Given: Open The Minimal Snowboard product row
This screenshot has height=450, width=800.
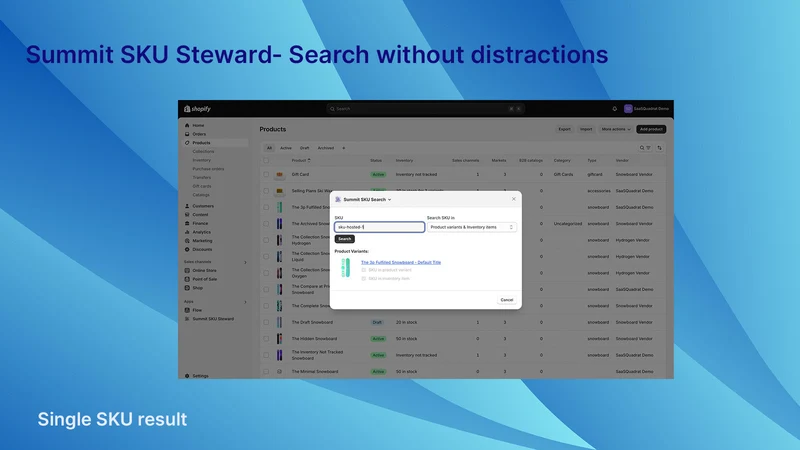Looking at the screenshot, I should point(463,371).
